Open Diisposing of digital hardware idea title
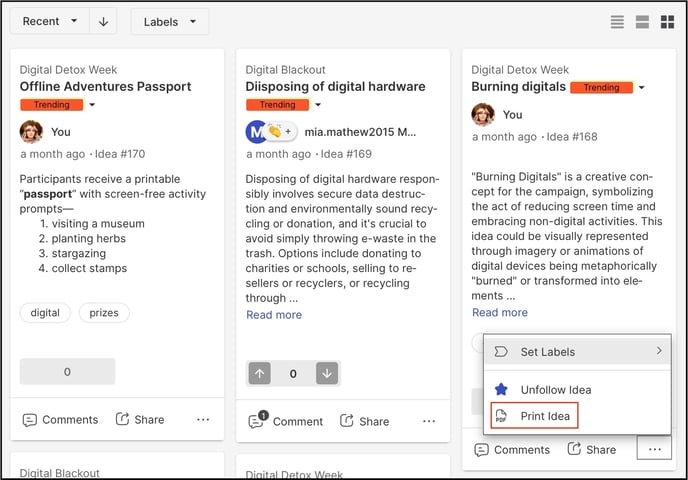Image resolution: width=688 pixels, height=480 pixels. (x=335, y=86)
